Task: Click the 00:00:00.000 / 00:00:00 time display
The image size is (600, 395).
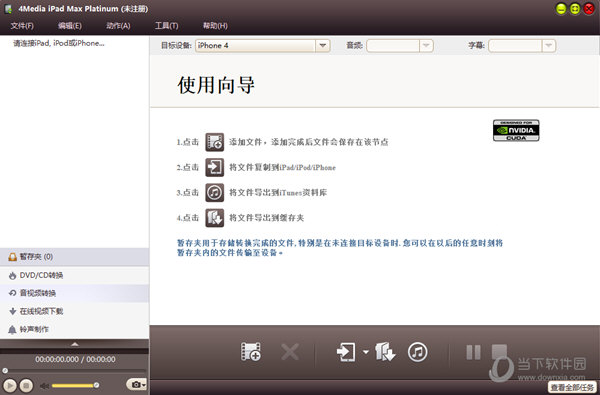Action: tap(75, 359)
